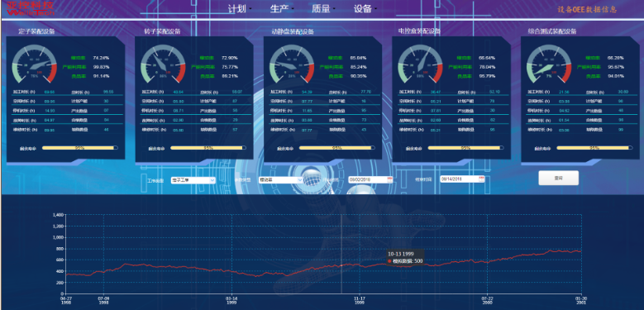Open the end date calendar icon
The width and height of the screenshot is (644, 310).
(x=482, y=179)
